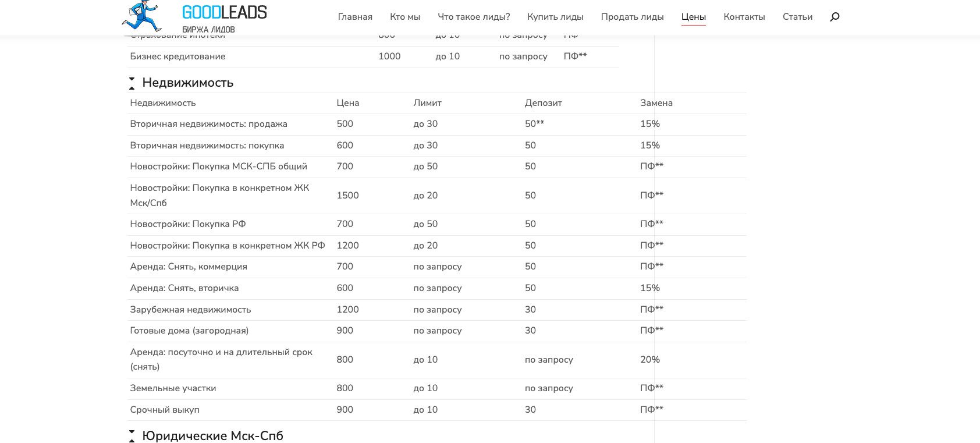The width and height of the screenshot is (980, 443).
Task: Navigate to Купить лиды
Action: pos(555,17)
